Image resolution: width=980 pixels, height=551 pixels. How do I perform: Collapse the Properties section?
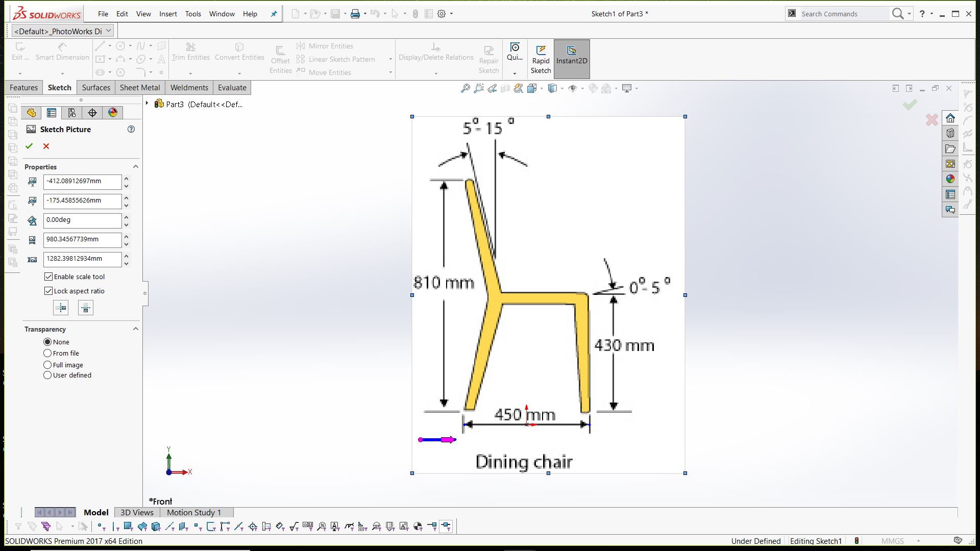136,167
